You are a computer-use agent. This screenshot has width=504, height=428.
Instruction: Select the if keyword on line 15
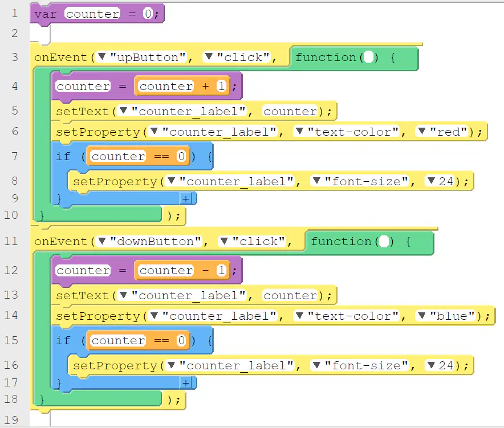(x=63, y=340)
